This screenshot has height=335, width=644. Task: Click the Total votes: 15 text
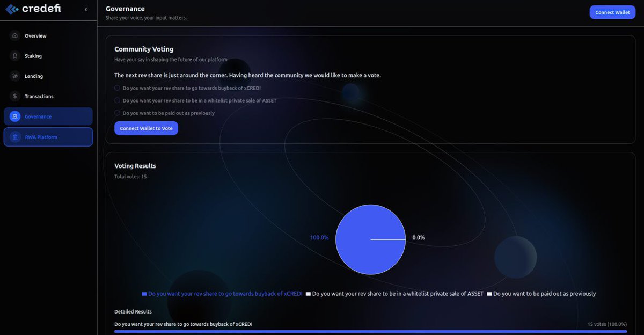coord(130,177)
